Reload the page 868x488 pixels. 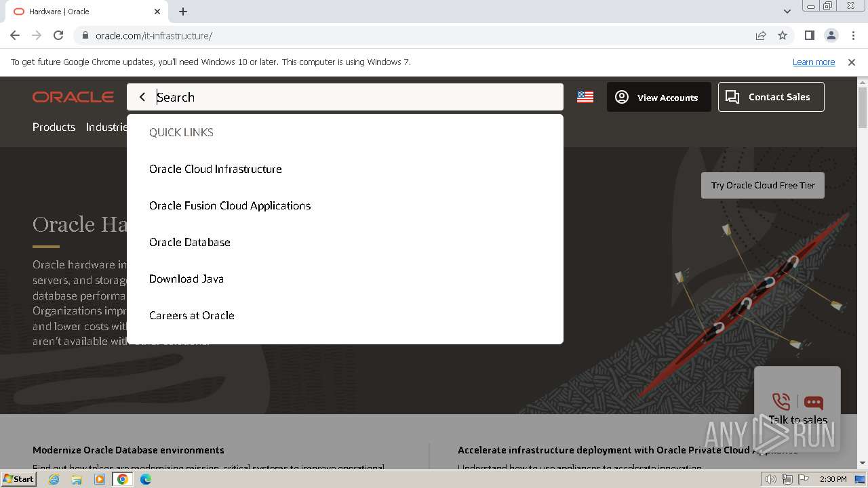[58, 35]
